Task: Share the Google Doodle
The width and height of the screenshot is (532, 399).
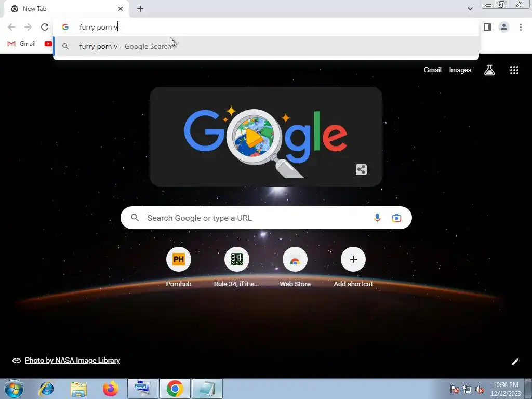Action: click(362, 169)
